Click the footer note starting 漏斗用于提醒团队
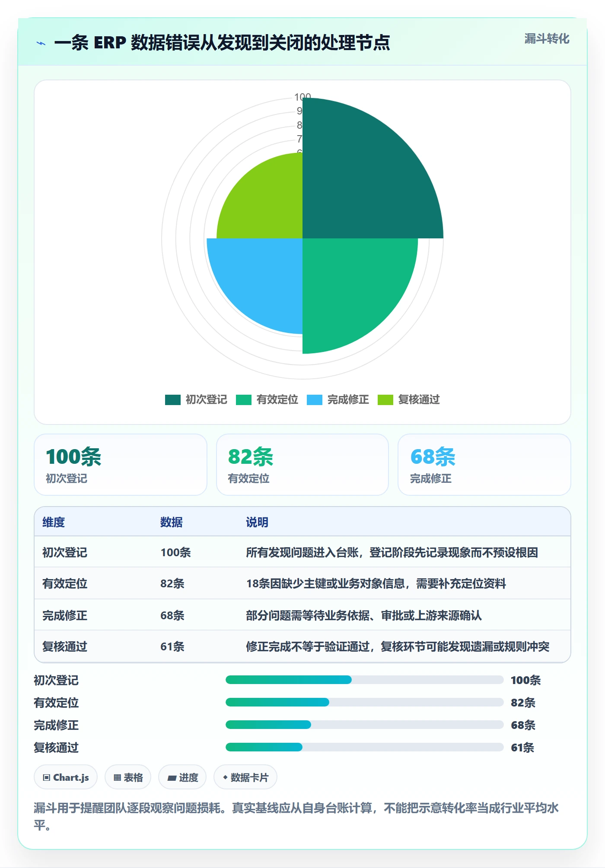The height and width of the screenshot is (868, 605). (x=296, y=816)
